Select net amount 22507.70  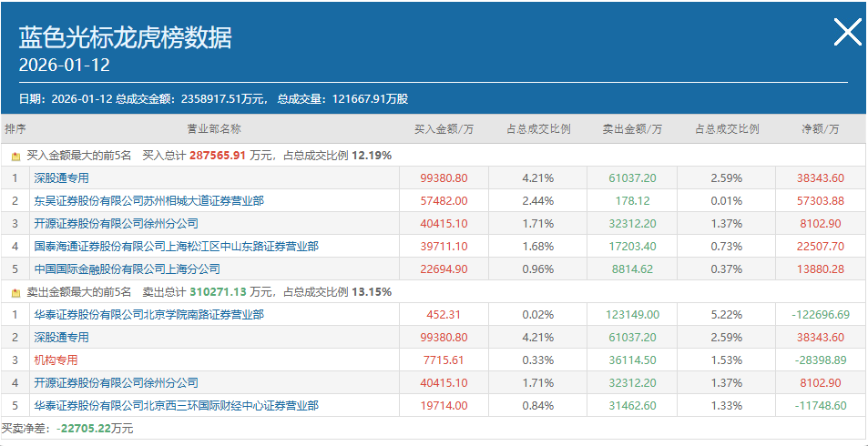(x=821, y=247)
